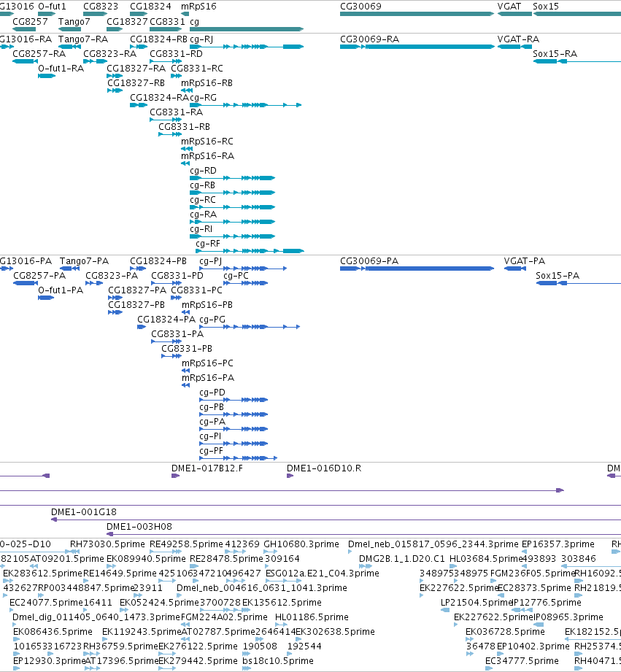The height and width of the screenshot is (672, 621).
Task: Click the Tango7-RA transcript label
Action: 83,39
